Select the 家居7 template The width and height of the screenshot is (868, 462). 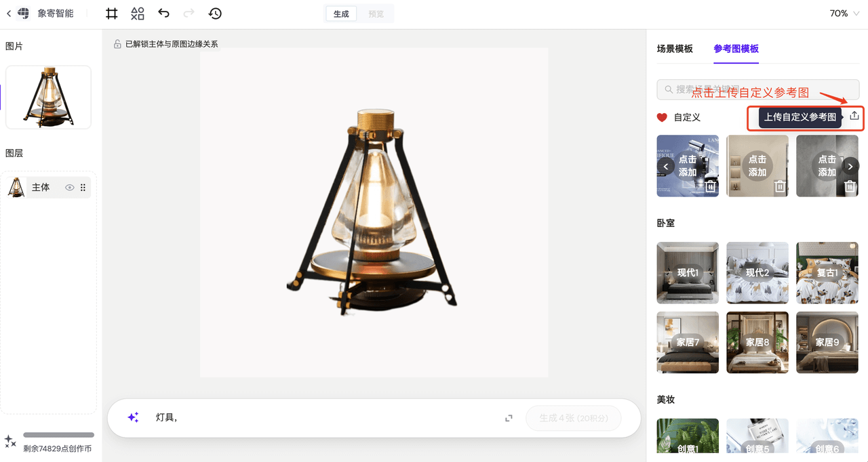click(688, 342)
